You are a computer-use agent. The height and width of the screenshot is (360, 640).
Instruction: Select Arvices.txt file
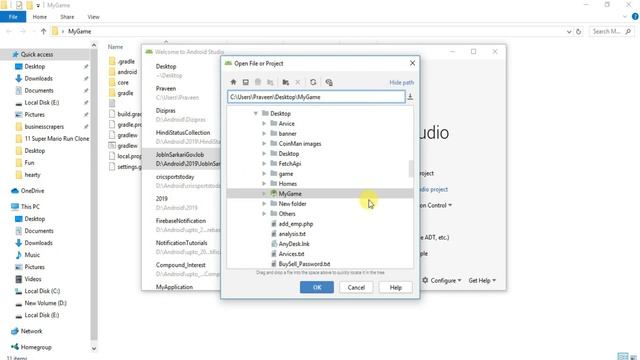[291, 254]
